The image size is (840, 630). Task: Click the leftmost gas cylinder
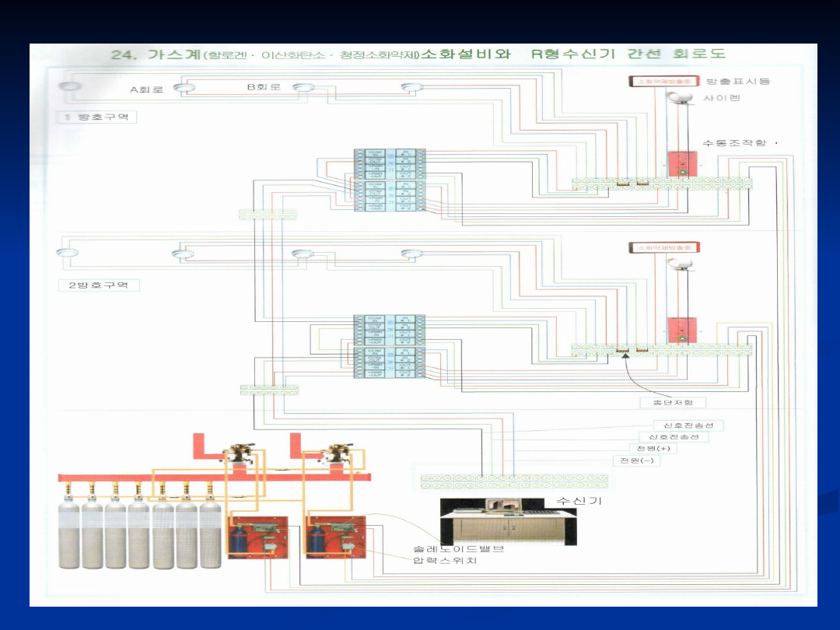(69, 544)
